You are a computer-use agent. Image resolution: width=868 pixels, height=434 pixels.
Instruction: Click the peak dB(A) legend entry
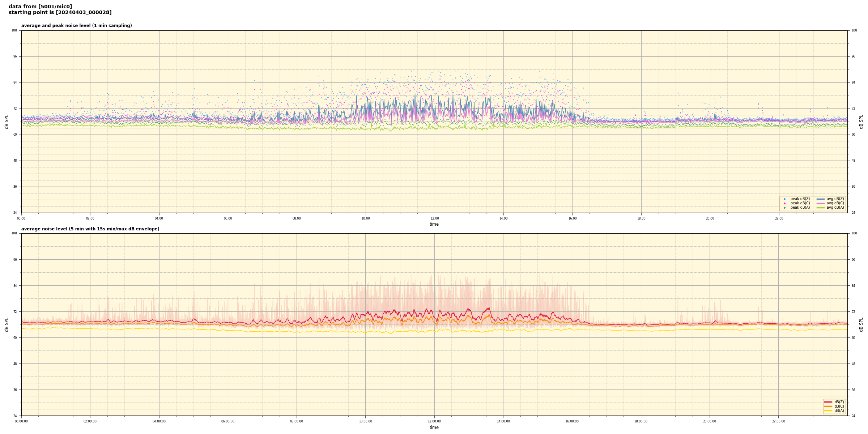(800, 208)
